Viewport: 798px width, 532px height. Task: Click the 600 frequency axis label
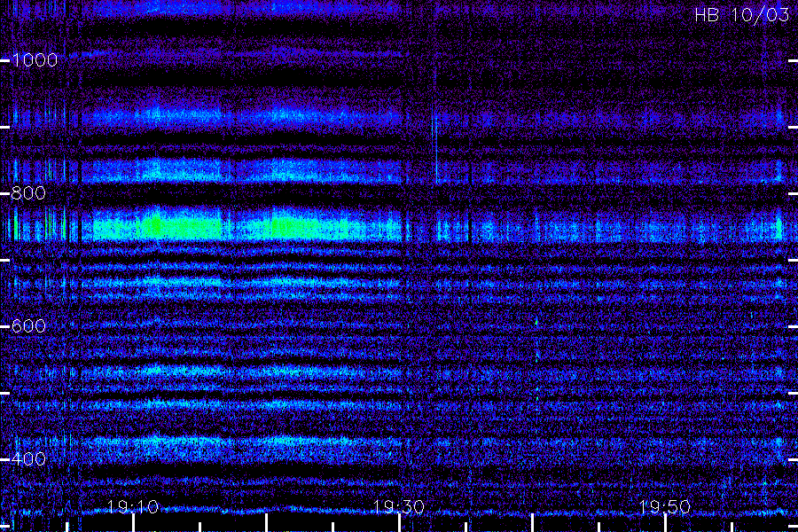(x=28, y=325)
